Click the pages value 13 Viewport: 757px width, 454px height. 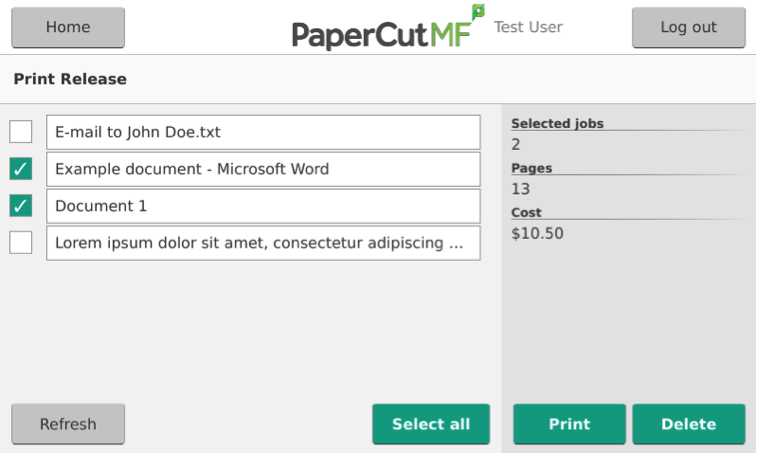tap(520, 189)
